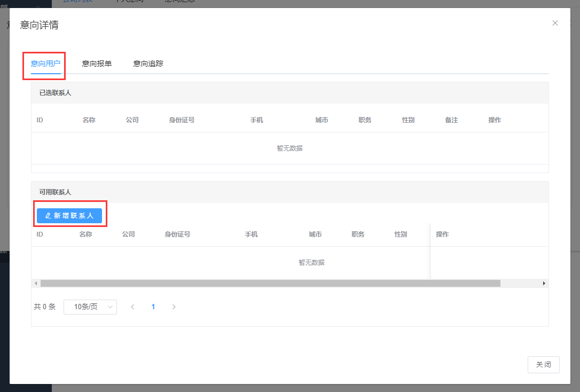Click 手机 header in 可用联系人 table
Image resolution: width=580 pixels, height=392 pixels.
pyautogui.click(x=251, y=234)
